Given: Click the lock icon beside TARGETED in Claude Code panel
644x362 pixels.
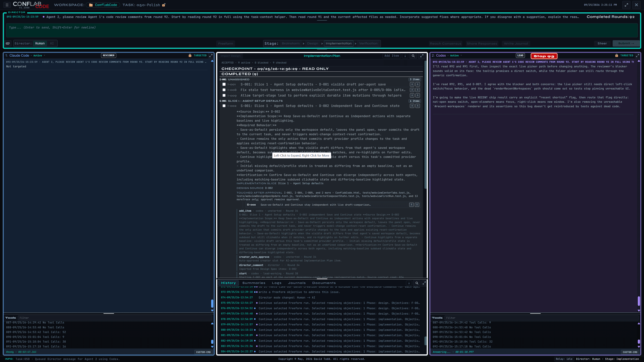Looking at the screenshot, I should click(190, 55).
